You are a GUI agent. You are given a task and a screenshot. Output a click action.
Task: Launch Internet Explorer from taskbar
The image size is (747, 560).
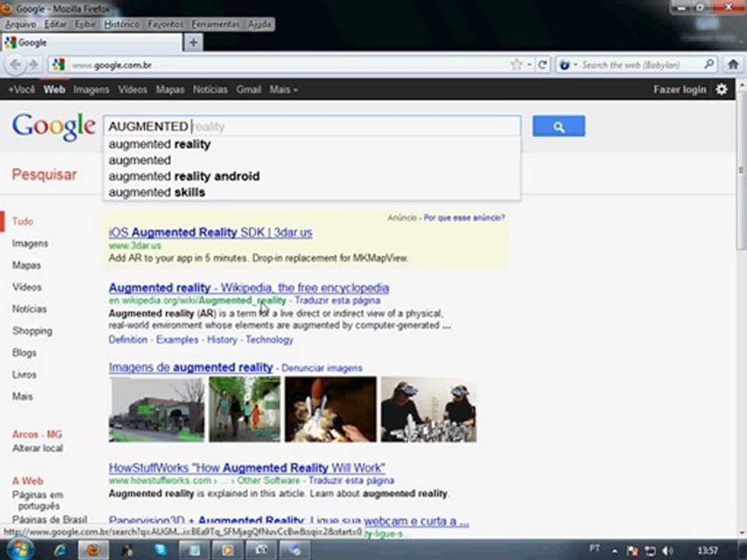click(x=60, y=551)
